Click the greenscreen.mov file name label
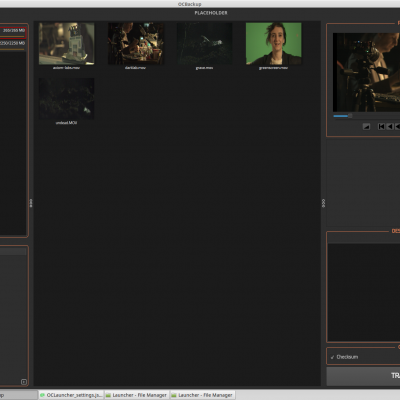Image resolution: width=400 pixels, height=400 pixels. [x=273, y=68]
